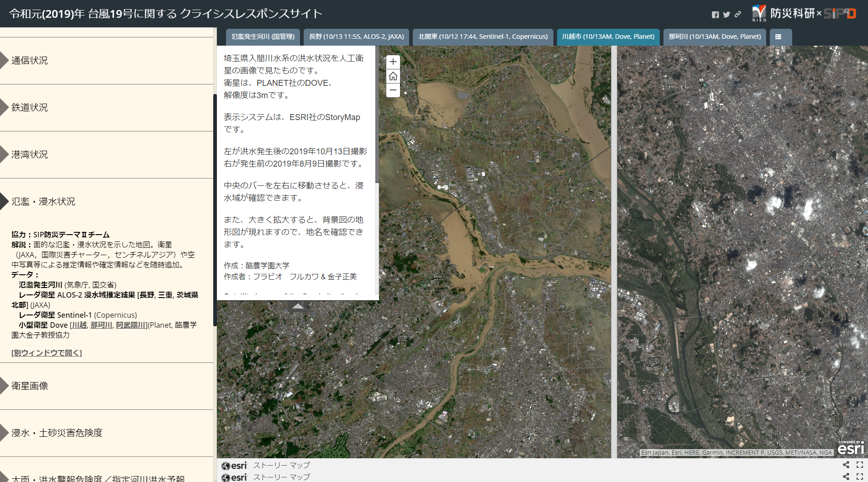Follow the 阿武隈川 link
This screenshot has width=868, height=482.
[x=131, y=325]
